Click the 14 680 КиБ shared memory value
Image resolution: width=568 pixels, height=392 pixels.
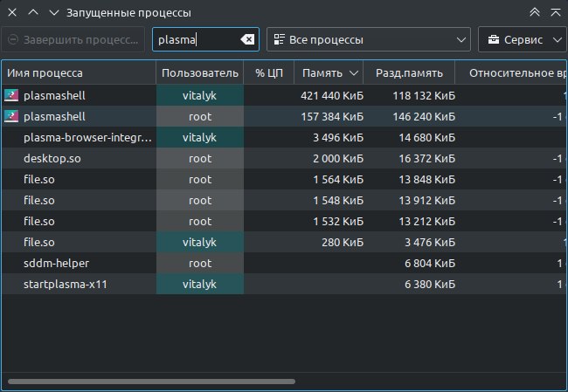427,138
